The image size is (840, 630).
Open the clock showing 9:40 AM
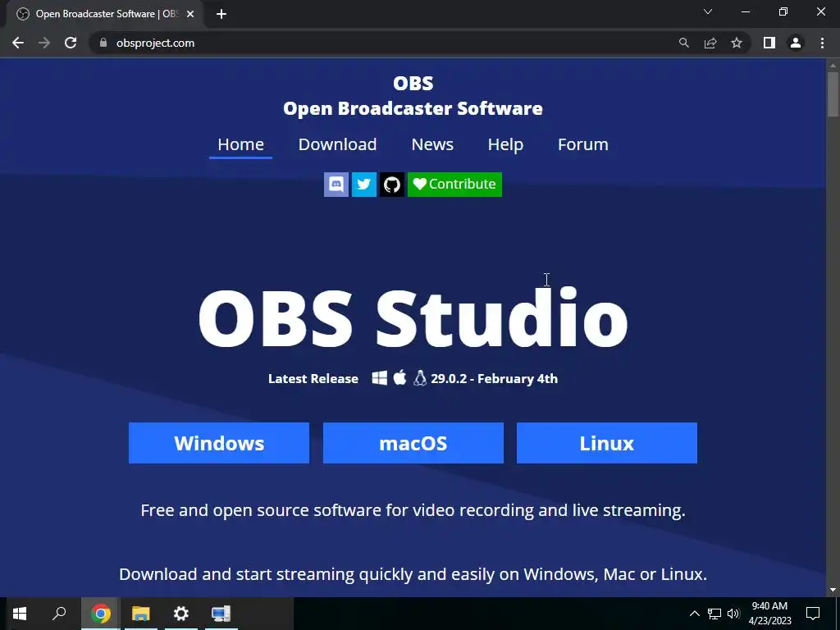pos(769,614)
